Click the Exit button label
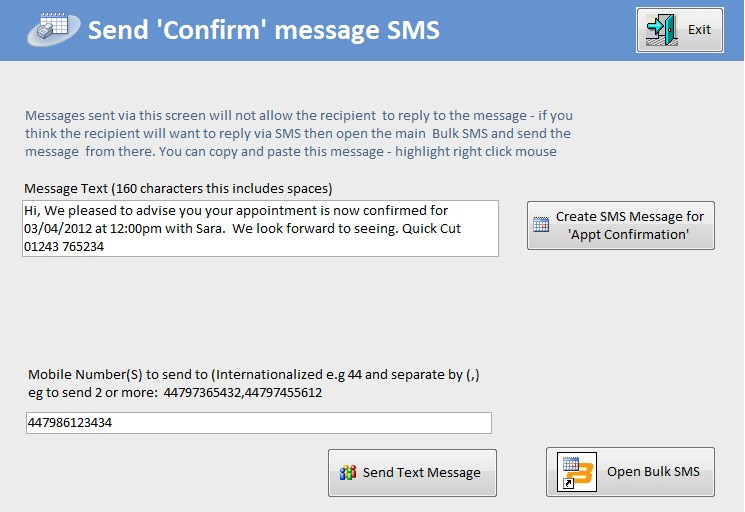 tap(699, 30)
